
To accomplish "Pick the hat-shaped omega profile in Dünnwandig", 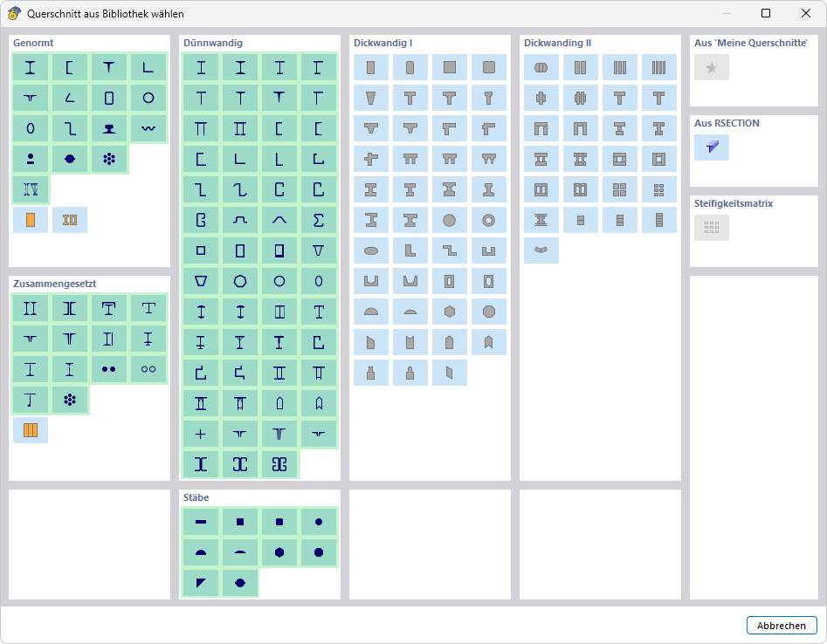I will click(x=240, y=220).
